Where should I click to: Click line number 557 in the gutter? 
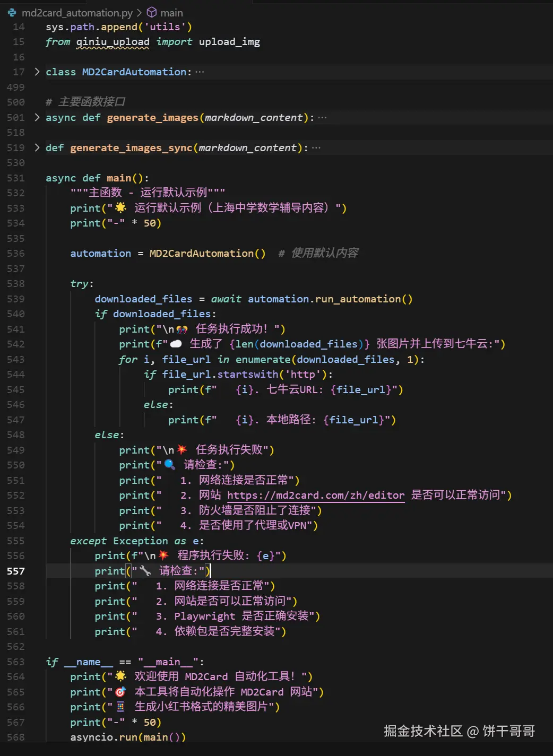[16, 571]
